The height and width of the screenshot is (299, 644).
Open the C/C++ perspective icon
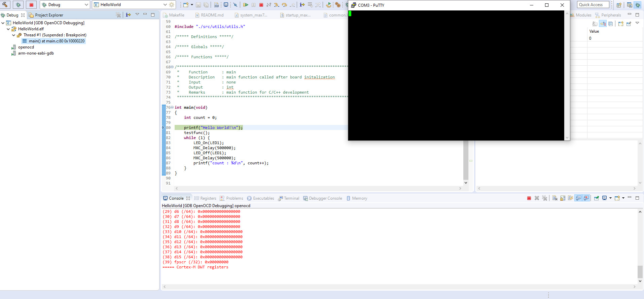629,5
